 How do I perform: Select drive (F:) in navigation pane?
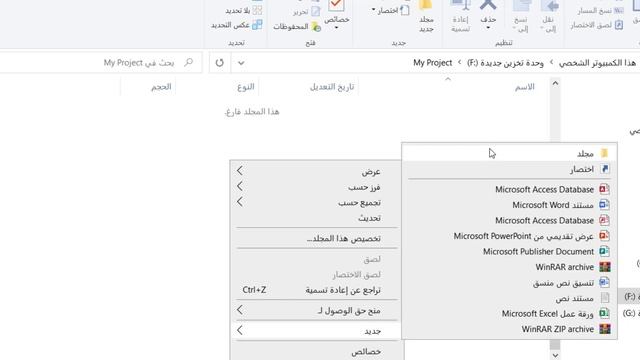click(x=629, y=297)
